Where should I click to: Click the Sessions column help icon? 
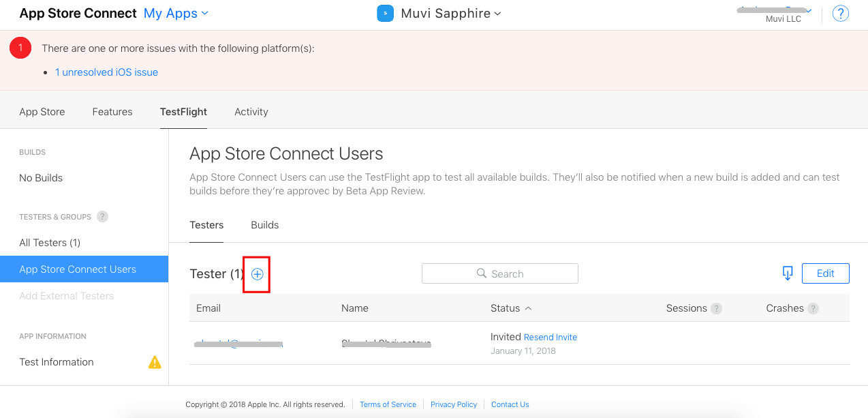(x=716, y=308)
